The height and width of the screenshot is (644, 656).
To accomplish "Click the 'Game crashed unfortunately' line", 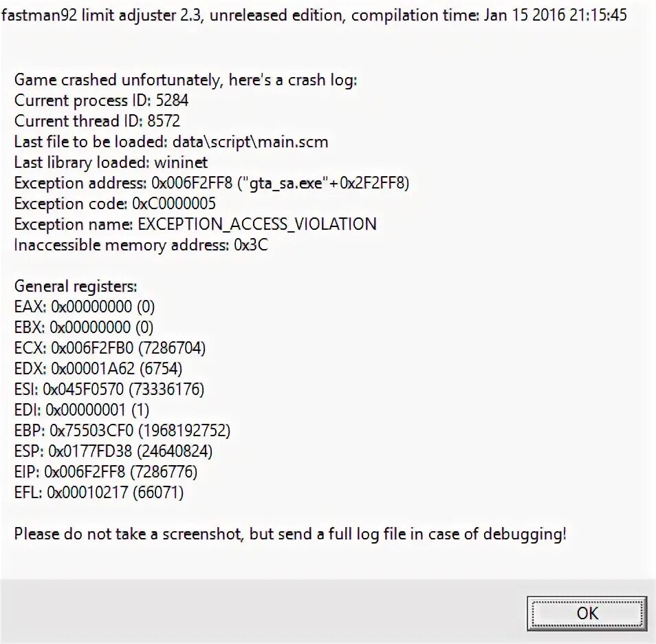I will [x=186, y=80].
